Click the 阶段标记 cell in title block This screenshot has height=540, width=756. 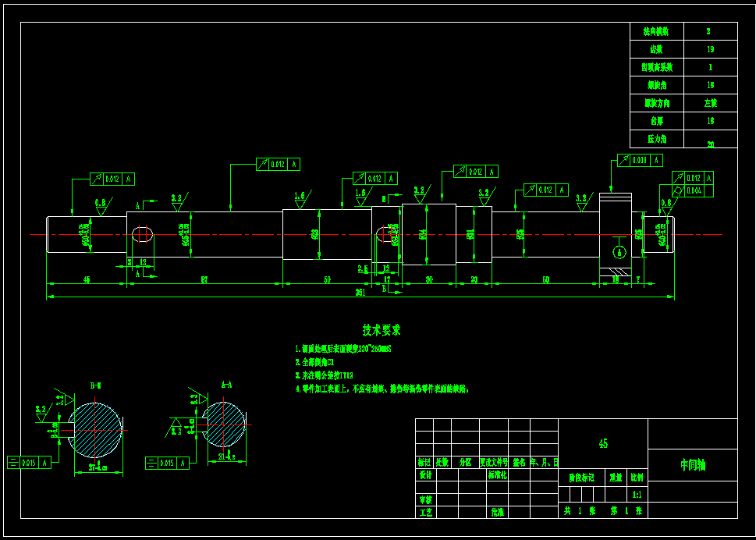[581, 478]
